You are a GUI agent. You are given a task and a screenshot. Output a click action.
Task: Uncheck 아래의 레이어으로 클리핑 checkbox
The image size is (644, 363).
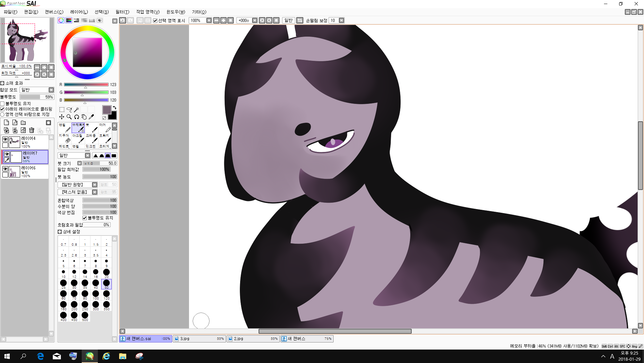point(2,109)
